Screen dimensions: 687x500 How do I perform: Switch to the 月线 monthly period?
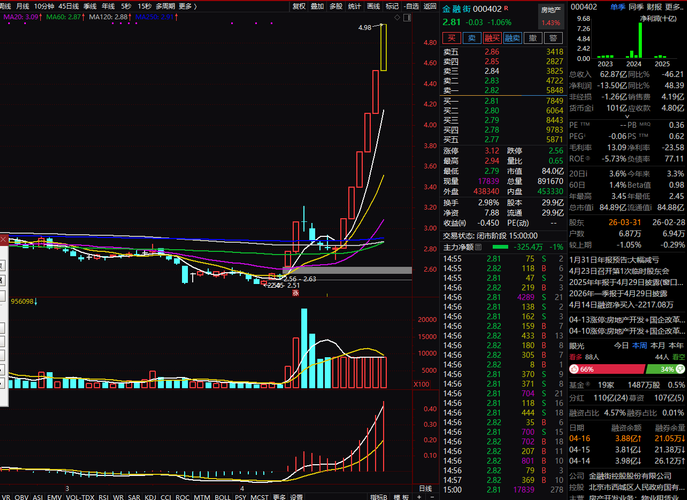coord(22,6)
